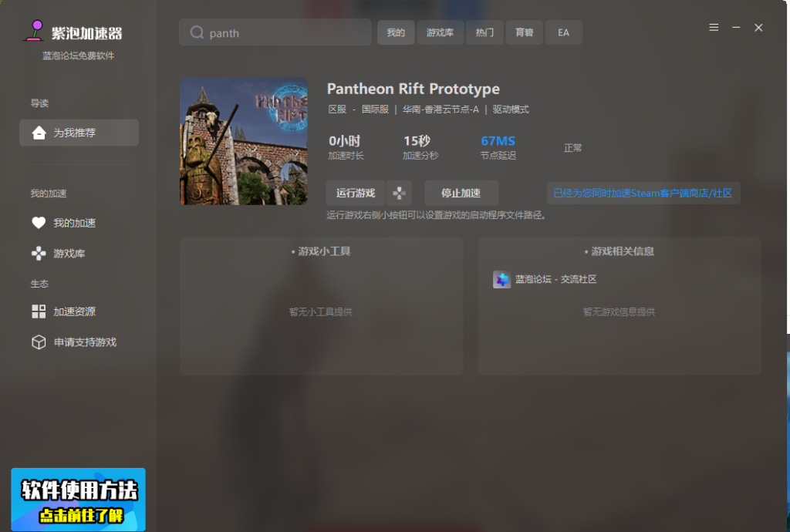790x532 pixels.
Task: Click the 华南-香港云节点-A node text
Action: click(x=441, y=109)
